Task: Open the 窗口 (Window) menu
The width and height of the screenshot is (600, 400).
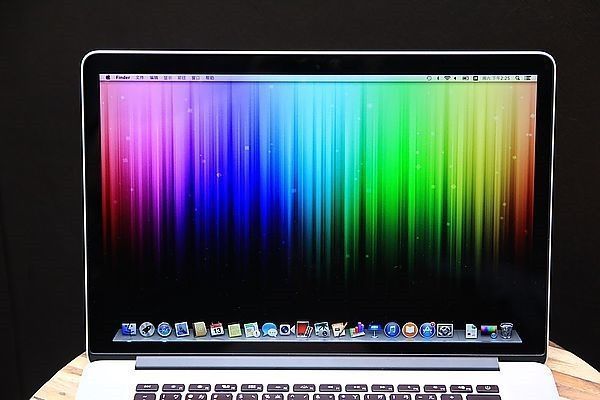Action: coord(196,78)
